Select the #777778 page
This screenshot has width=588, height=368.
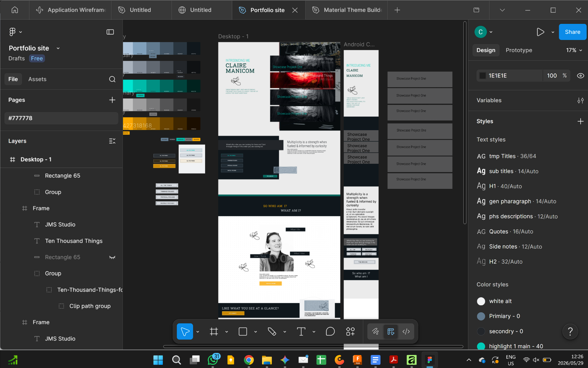click(x=61, y=118)
